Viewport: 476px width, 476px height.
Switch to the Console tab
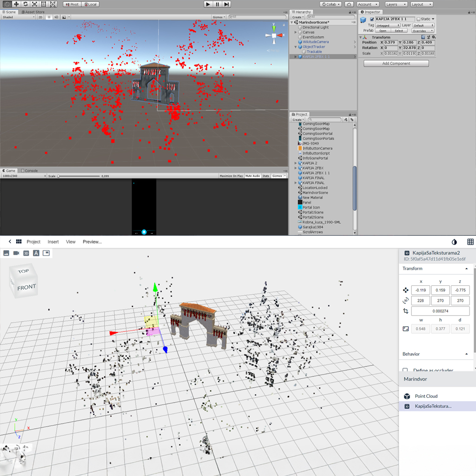(x=29, y=171)
